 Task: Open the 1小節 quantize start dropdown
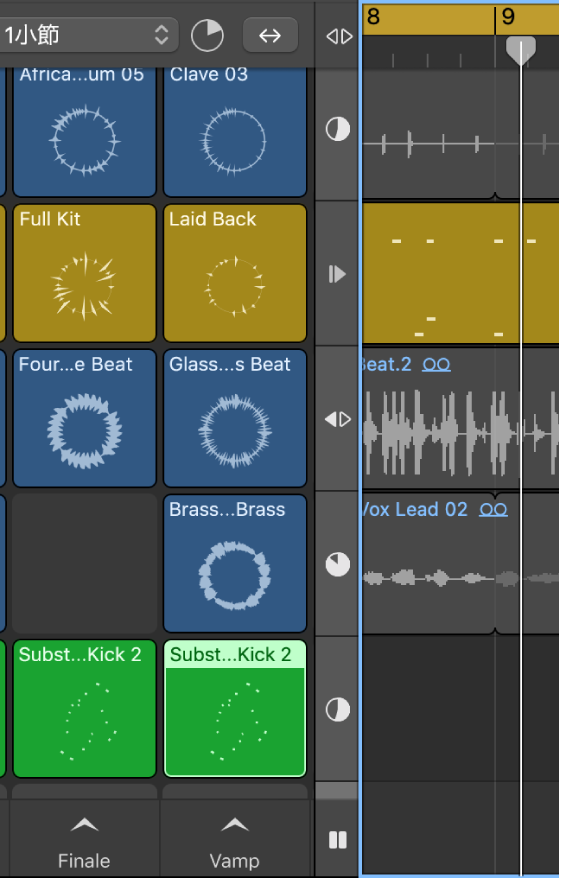tap(87, 35)
